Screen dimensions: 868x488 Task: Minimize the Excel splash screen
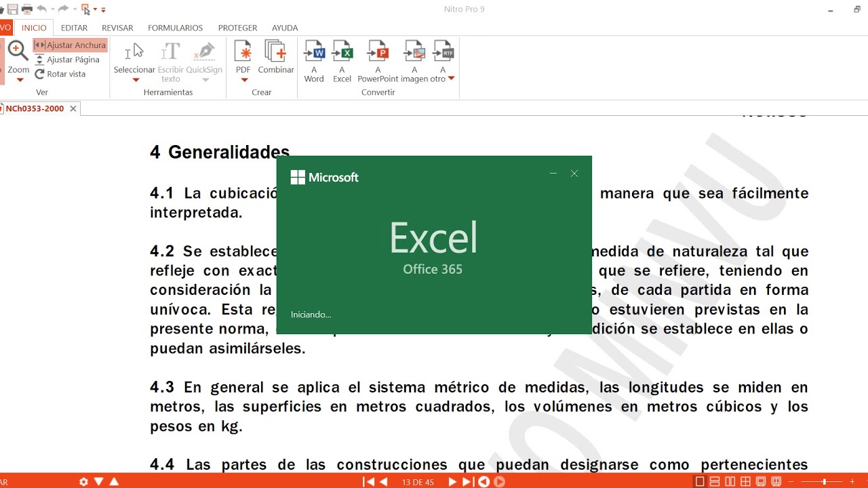point(553,174)
